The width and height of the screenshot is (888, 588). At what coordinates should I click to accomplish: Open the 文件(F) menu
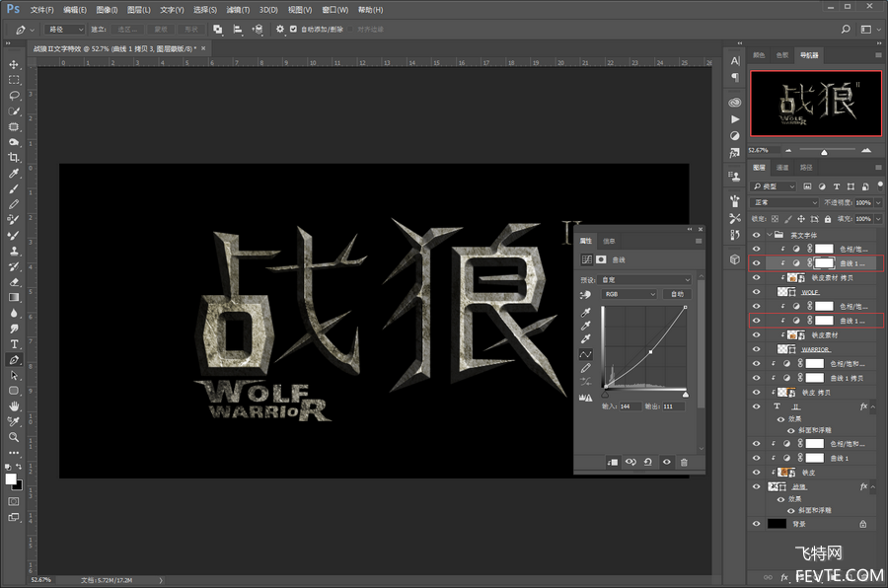click(x=41, y=10)
